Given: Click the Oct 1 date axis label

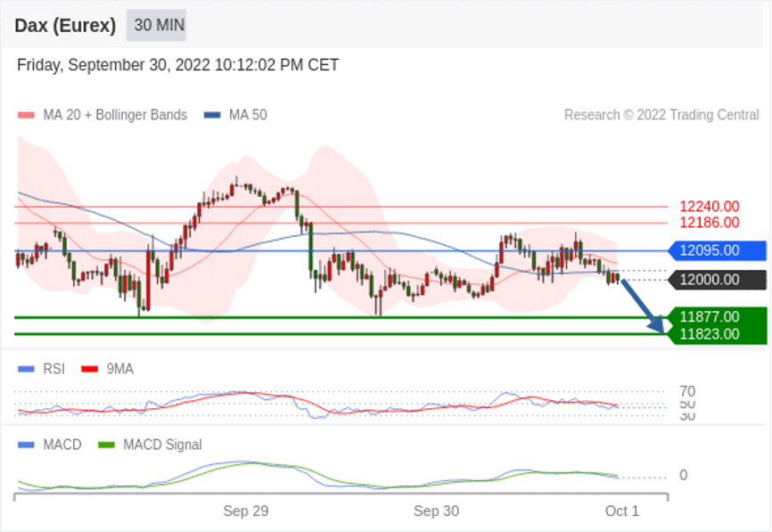Looking at the screenshot, I should click(x=622, y=512).
